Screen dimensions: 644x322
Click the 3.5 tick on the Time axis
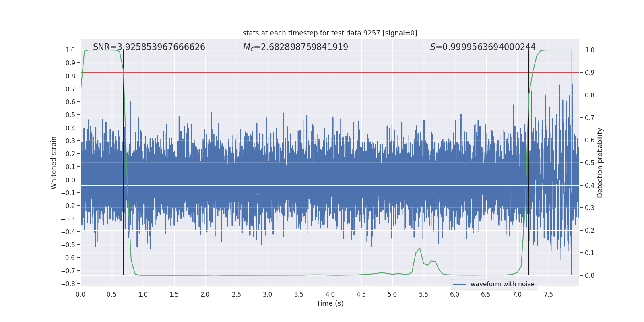(299, 294)
